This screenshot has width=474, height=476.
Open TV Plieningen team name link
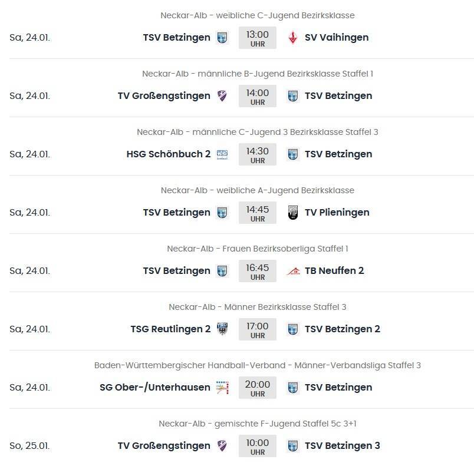337,213
